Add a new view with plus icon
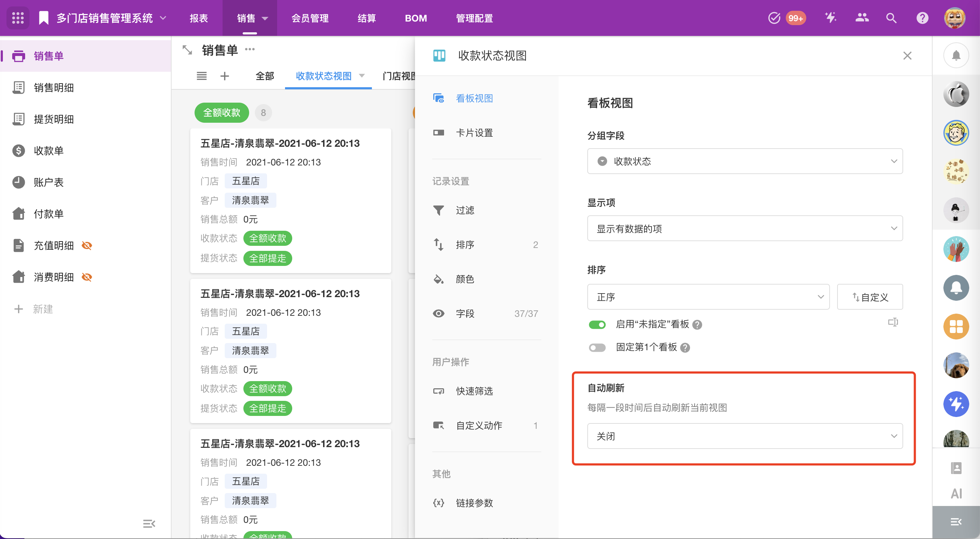This screenshot has width=980, height=539. (224, 76)
